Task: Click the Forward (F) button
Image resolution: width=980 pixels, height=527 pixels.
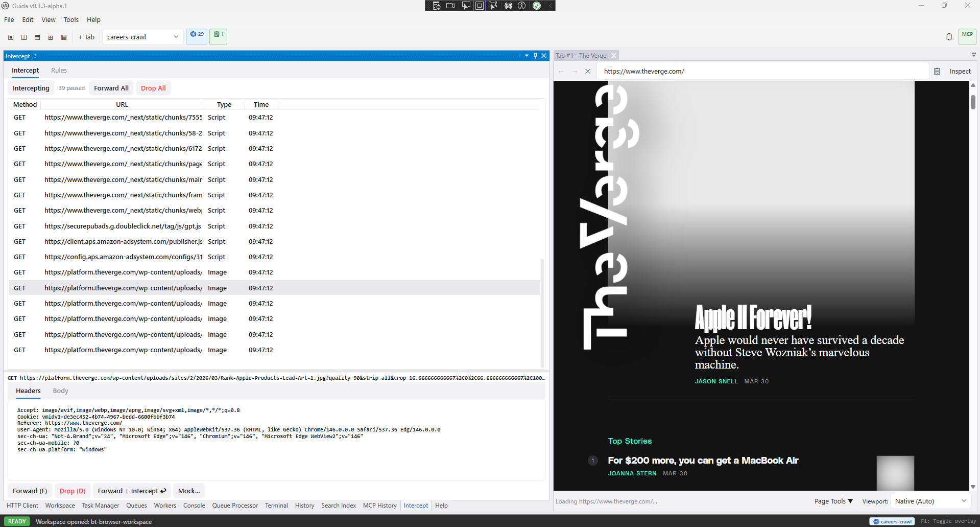Action: click(30, 491)
